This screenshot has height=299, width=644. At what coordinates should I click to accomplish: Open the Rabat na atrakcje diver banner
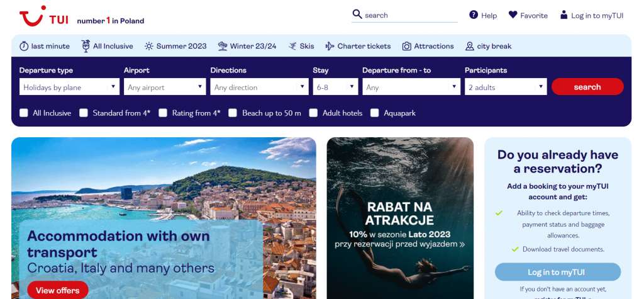pyautogui.click(x=400, y=218)
